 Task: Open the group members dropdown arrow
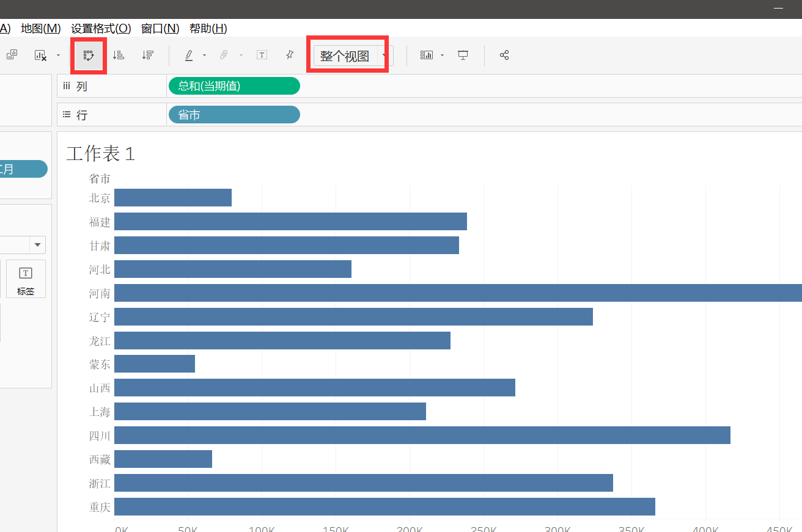241,55
